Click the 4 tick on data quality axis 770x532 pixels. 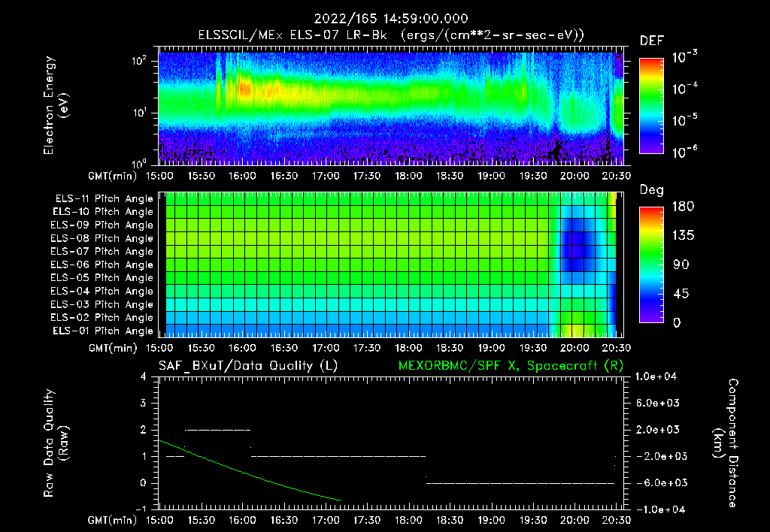pos(143,376)
